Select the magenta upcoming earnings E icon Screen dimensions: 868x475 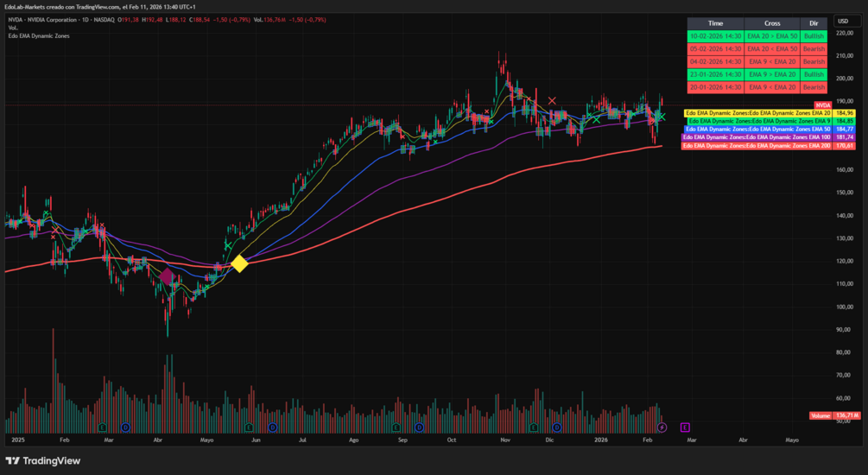click(x=685, y=427)
